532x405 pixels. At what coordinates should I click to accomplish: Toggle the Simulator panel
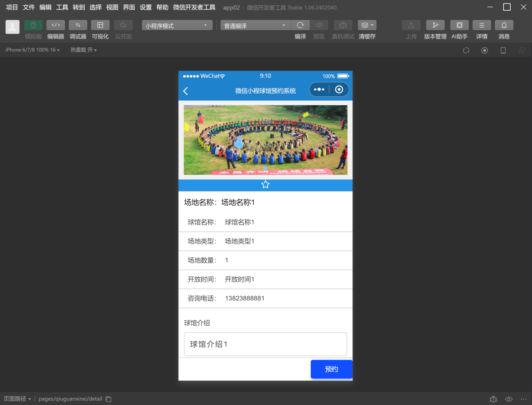(33, 25)
